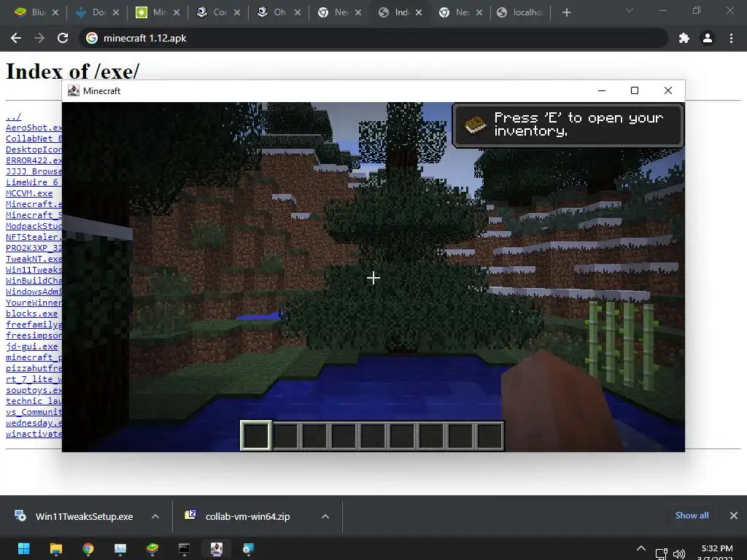Open TweakNT.exe link
The height and width of the screenshot is (560, 747).
coord(34,259)
